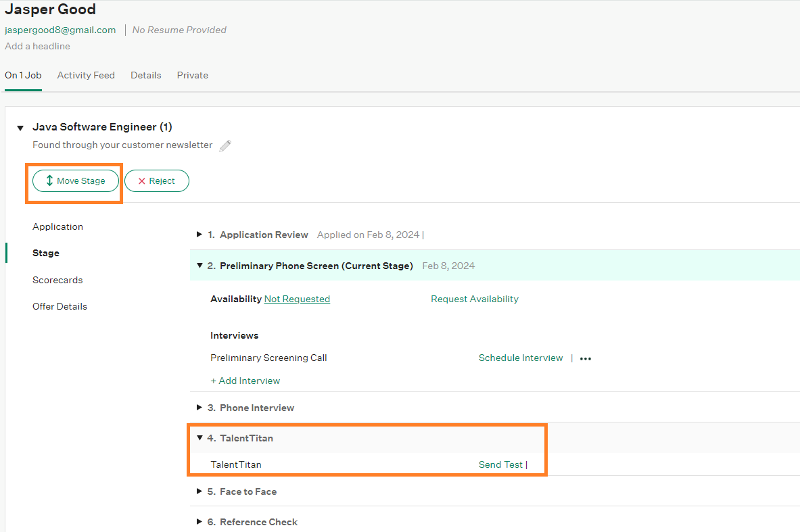Click Send Test for TalentTitan

coord(500,464)
